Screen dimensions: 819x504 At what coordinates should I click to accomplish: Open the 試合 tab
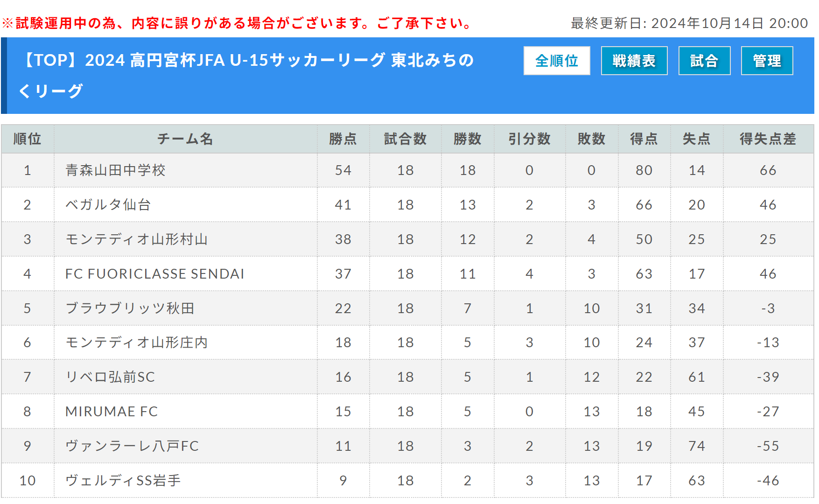tap(704, 61)
